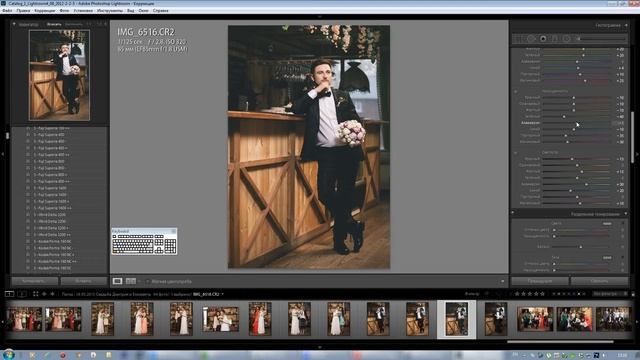This screenshot has width=640, height=360.
Task: Hide the filmstrip via bottom arrow
Action: click(320, 347)
